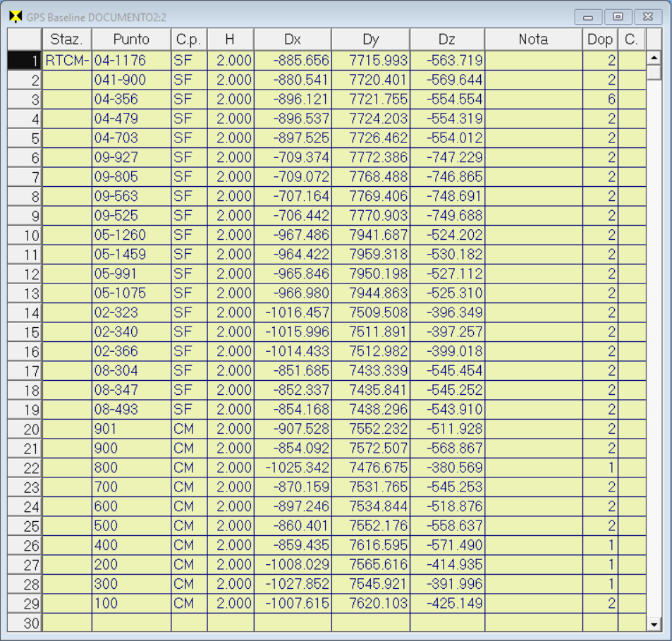Click Dx value -1016.457

pos(293,312)
